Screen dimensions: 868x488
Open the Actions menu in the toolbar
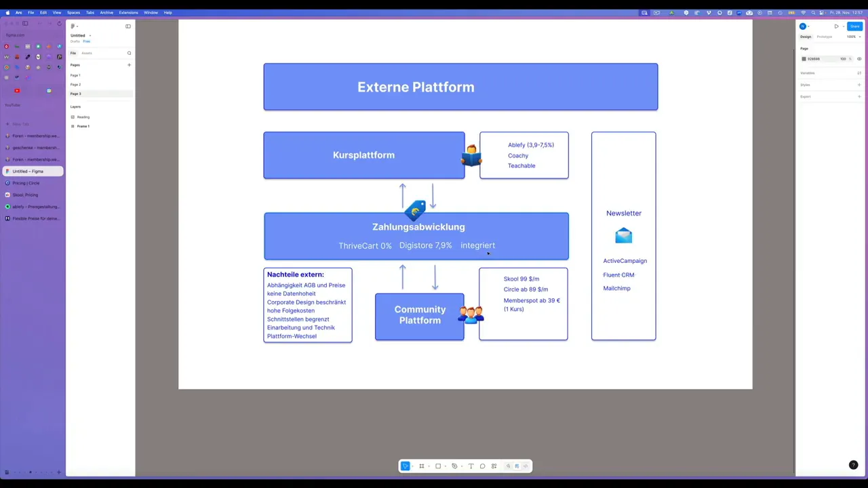(x=494, y=466)
